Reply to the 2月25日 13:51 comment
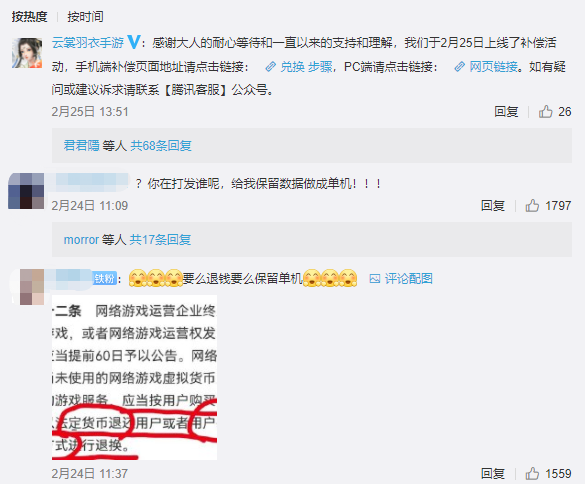 tap(506, 112)
